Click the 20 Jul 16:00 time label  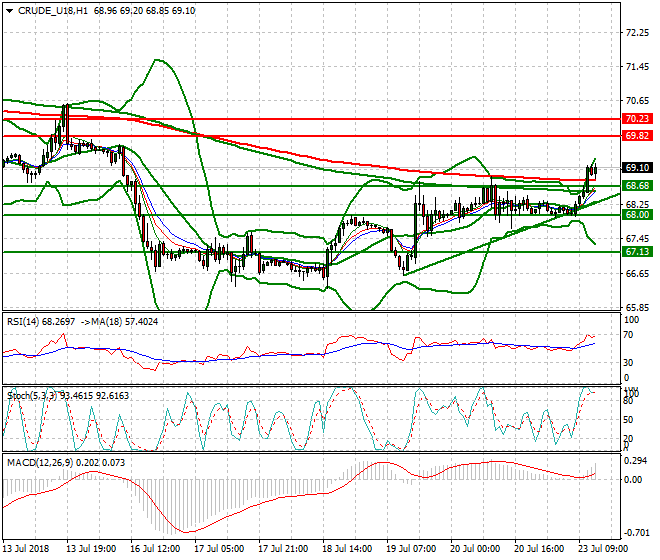click(539, 549)
